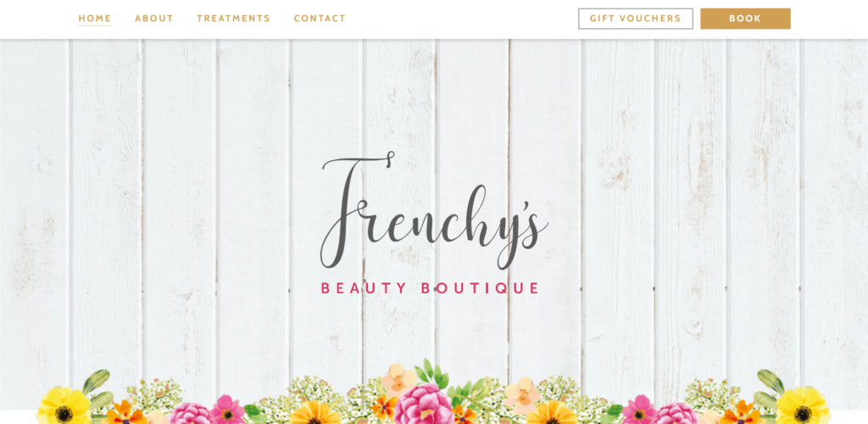Click the green cactus on the right side
Viewport: 868px width, 424px height.
click(771, 382)
